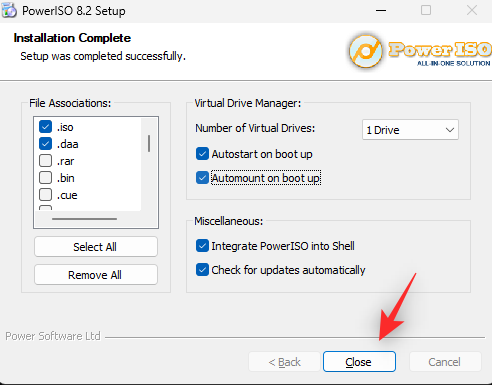
Task: Uncheck the .iso file association
Action: click(45, 127)
